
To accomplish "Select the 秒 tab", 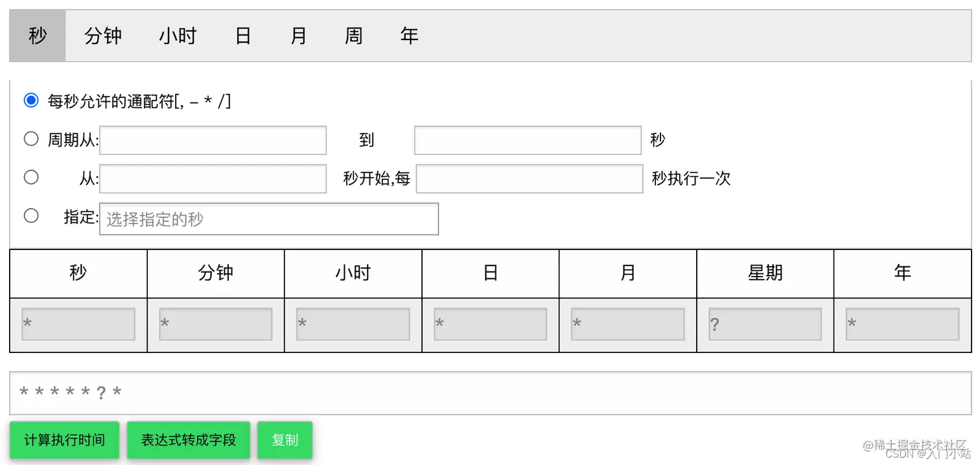I will click(36, 36).
